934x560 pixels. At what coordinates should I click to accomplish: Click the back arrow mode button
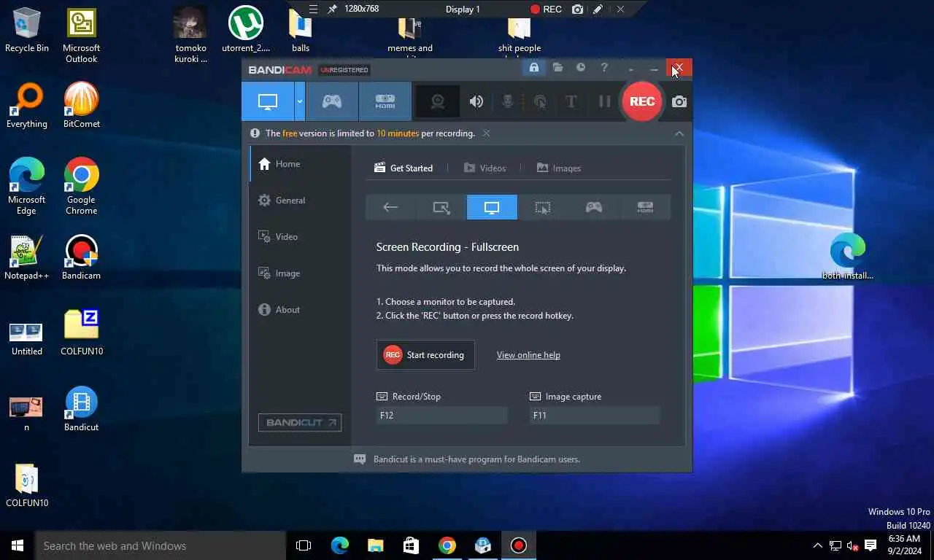coord(390,207)
